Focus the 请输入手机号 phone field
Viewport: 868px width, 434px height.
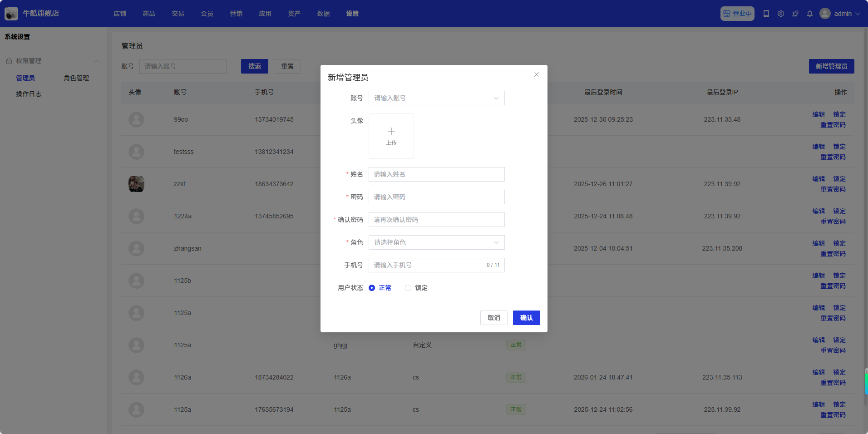point(437,265)
